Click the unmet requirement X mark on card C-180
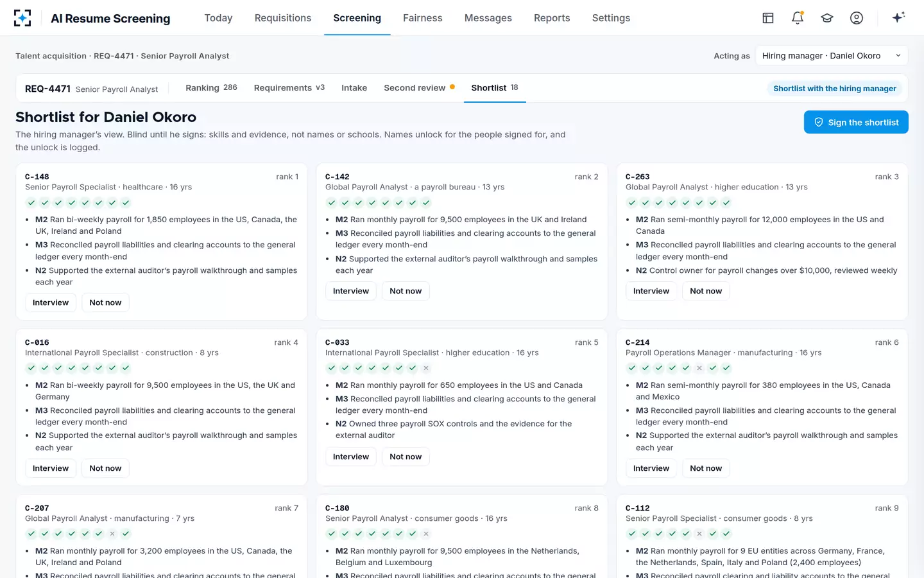This screenshot has width=924, height=578. tap(426, 534)
